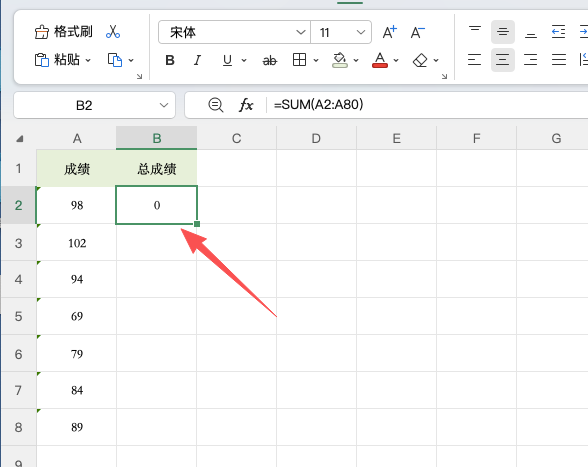Open clipboard group dialog launcher
The width and height of the screenshot is (588, 467).
coord(140,77)
